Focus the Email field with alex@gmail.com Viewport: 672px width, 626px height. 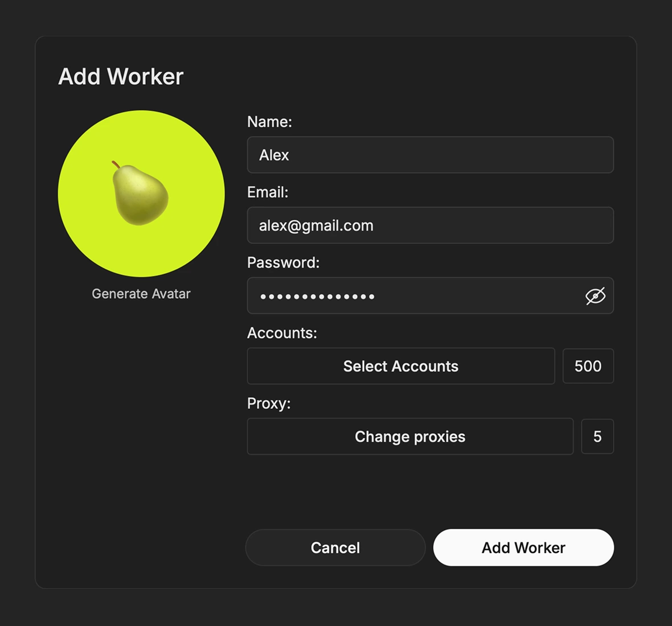tap(431, 225)
